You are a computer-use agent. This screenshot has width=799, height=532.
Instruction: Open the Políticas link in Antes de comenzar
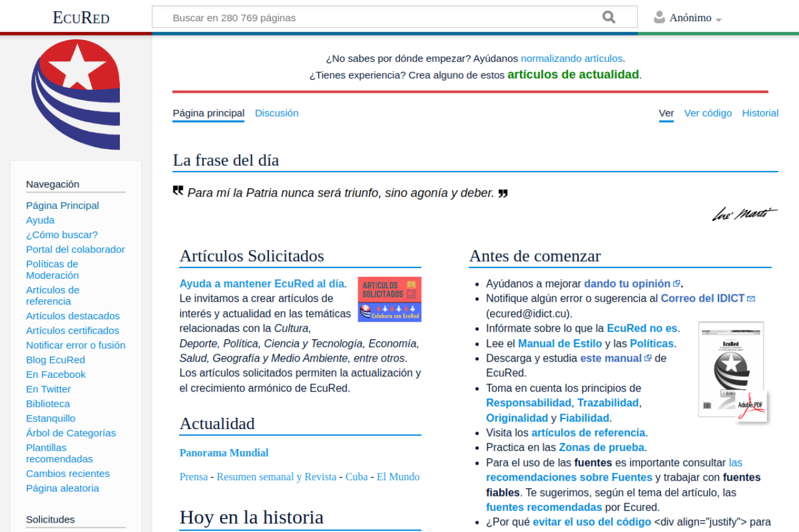pyautogui.click(x=652, y=344)
